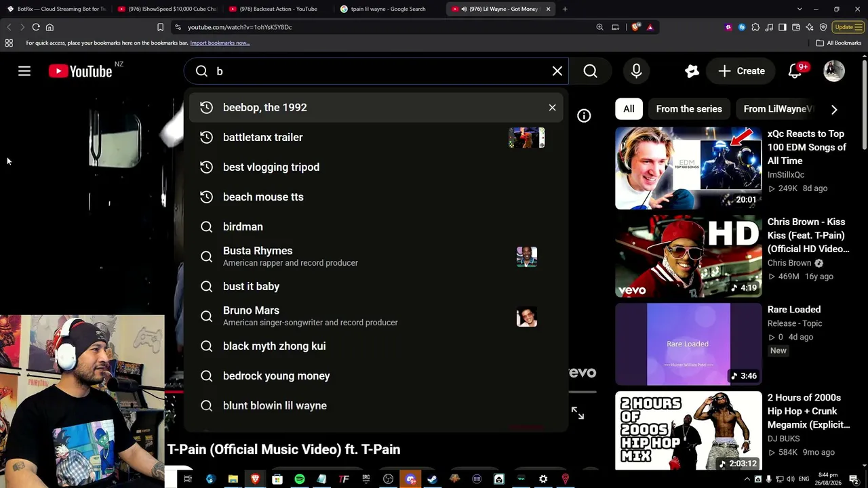Select the 'From LilWayneV...' chip
This screenshot has width=868, height=488.
pos(778,108)
